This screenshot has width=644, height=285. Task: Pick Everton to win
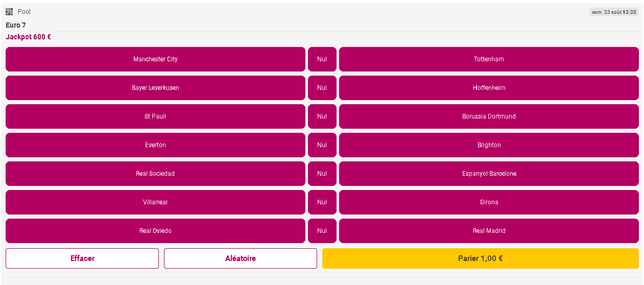(155, 145)
